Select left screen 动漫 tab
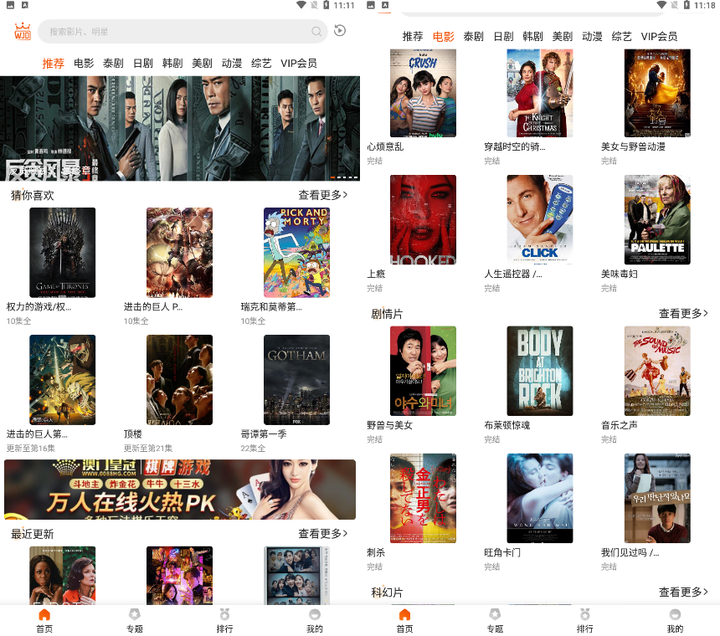The height and width of the screenshot is (636, 720). 231,63
